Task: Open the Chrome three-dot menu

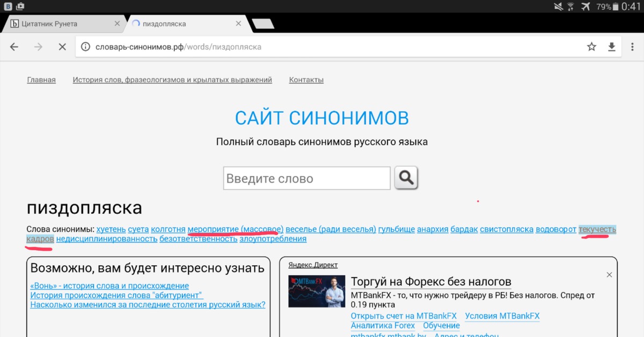Action: click(x=632, y=47)
